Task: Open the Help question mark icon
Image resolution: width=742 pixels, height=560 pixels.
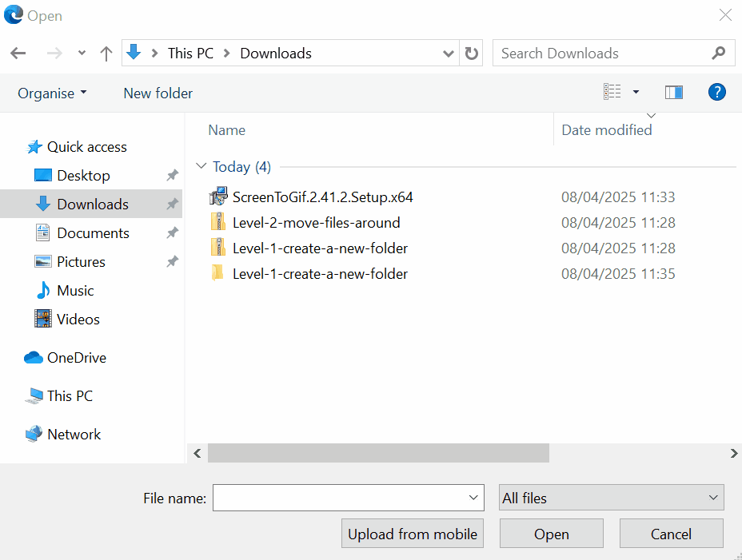Action: 716,93
